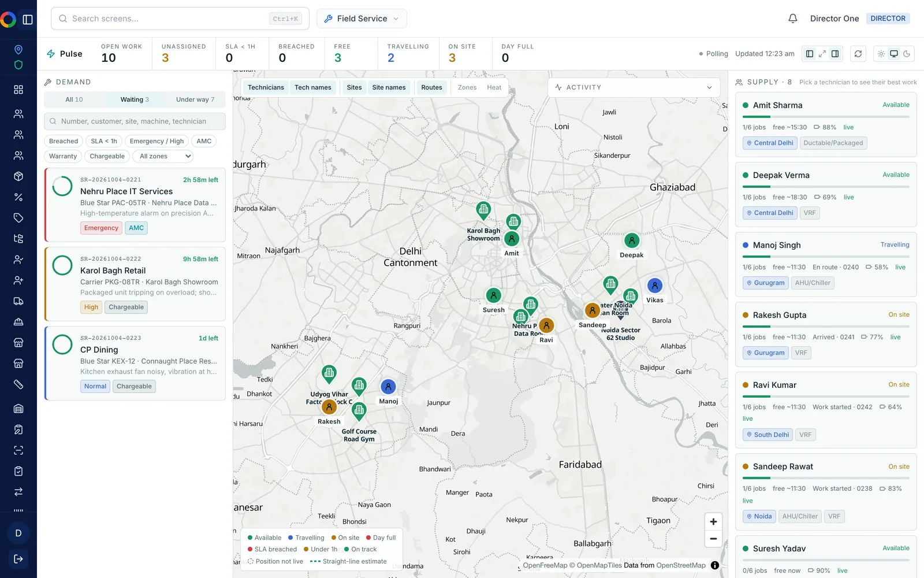Open the package box icon in sidebar
Screen dimensions: 924x578
[x=18, y=176]
